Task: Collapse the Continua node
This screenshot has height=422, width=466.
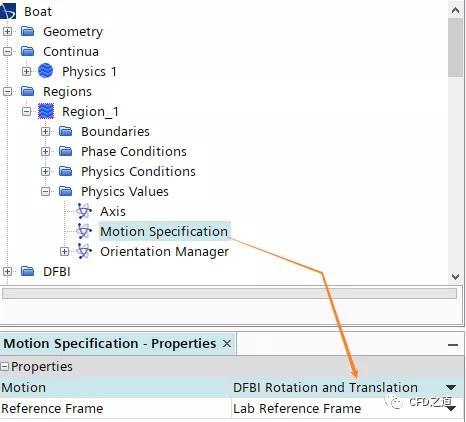Action: coord(7,52)
